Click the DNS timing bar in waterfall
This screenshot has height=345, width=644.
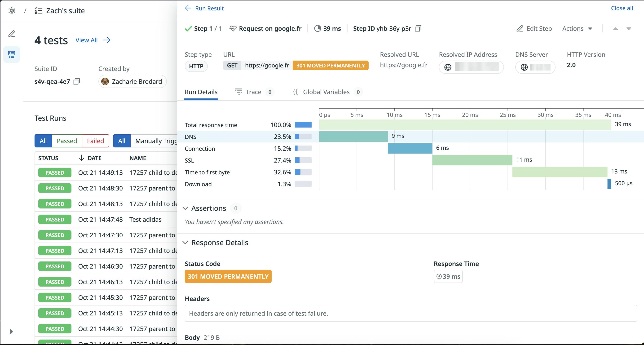(353, 137)
